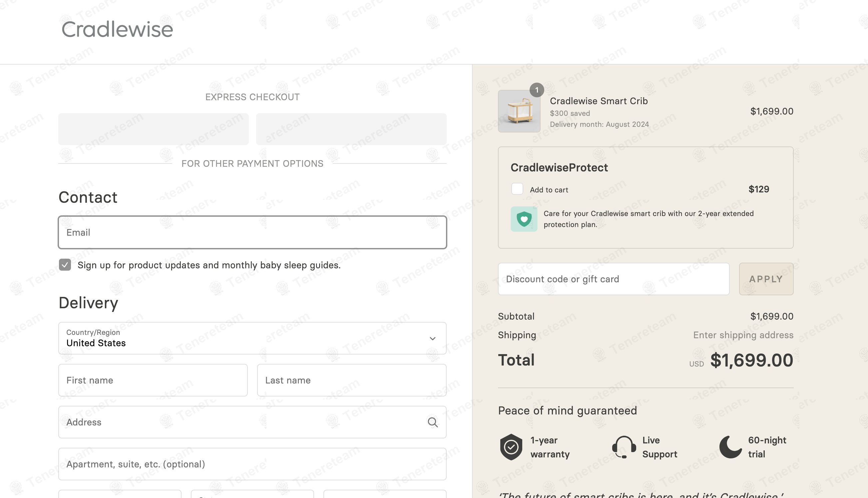This screenshot has width=868, height=498.
Task: Focus the Last name field
Action: pyautogui.click(x=352, y=380)
